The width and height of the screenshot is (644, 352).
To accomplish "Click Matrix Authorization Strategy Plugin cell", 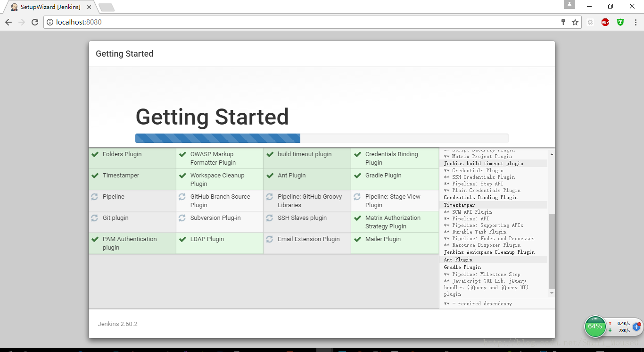I will point(395,222).
